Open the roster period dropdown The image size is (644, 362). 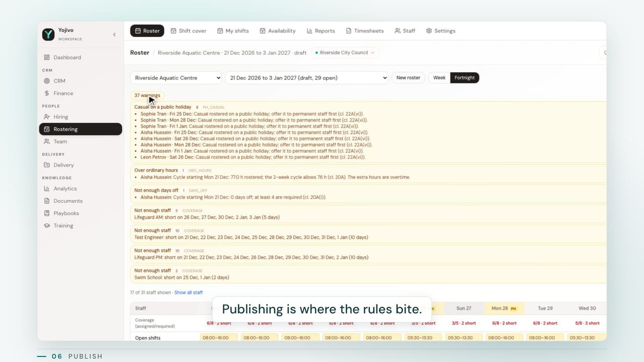[x=307, y=78]
